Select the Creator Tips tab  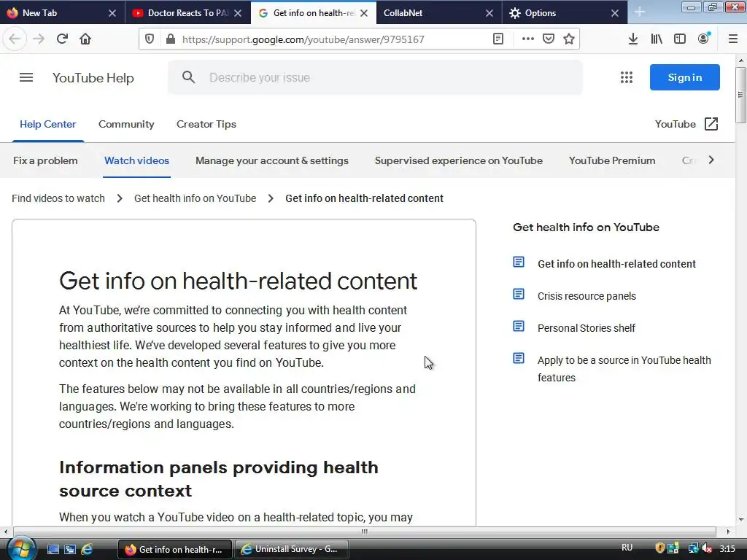point(206,124)
